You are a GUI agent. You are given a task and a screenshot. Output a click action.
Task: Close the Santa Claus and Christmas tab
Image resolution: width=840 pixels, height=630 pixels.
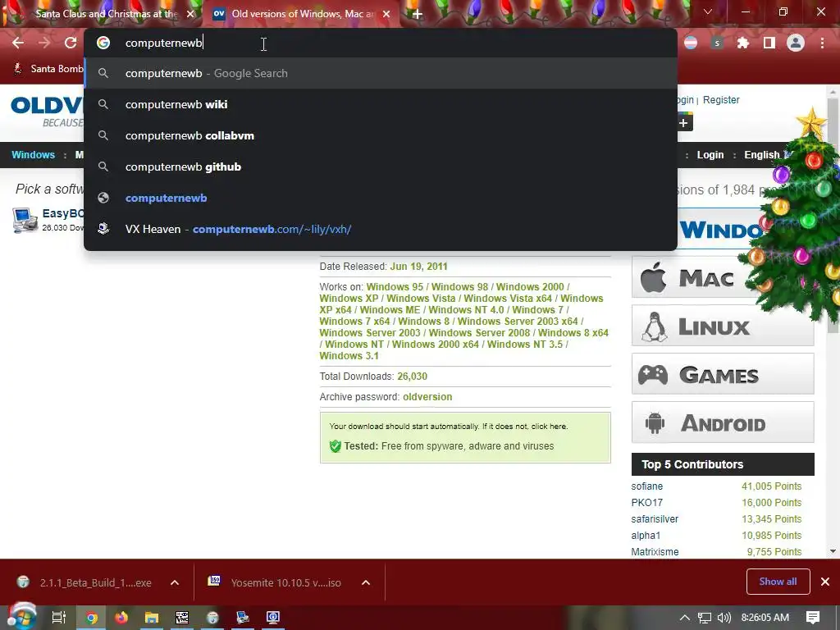(190, 14)
